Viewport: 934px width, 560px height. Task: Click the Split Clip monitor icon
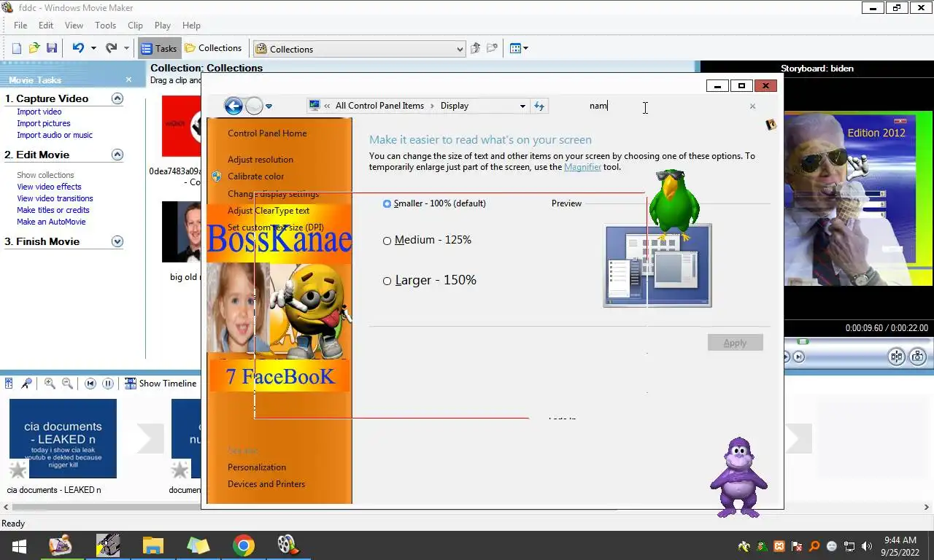coord(897,357)
